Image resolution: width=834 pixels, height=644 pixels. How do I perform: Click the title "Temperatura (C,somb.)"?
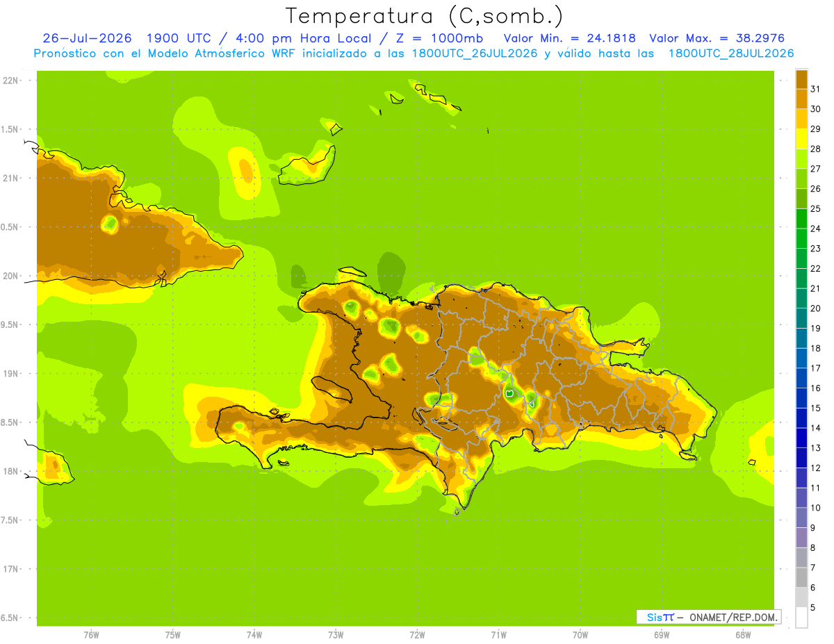(x=425, y=17)
